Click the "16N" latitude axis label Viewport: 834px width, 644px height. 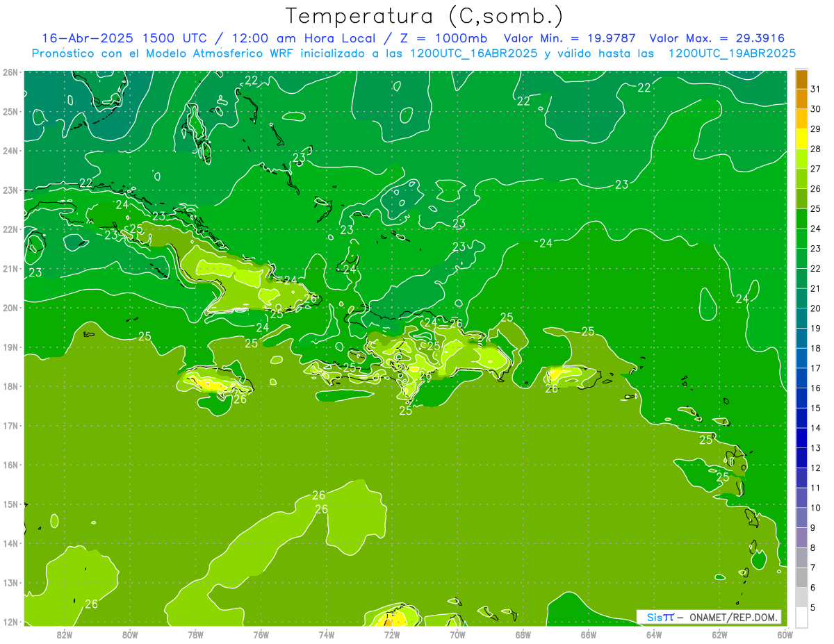10,465
